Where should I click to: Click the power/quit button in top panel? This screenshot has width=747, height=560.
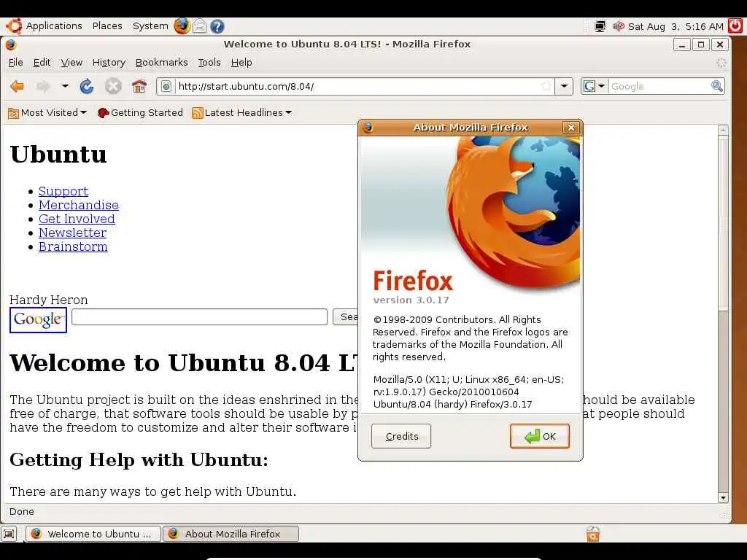pos(735,26)
